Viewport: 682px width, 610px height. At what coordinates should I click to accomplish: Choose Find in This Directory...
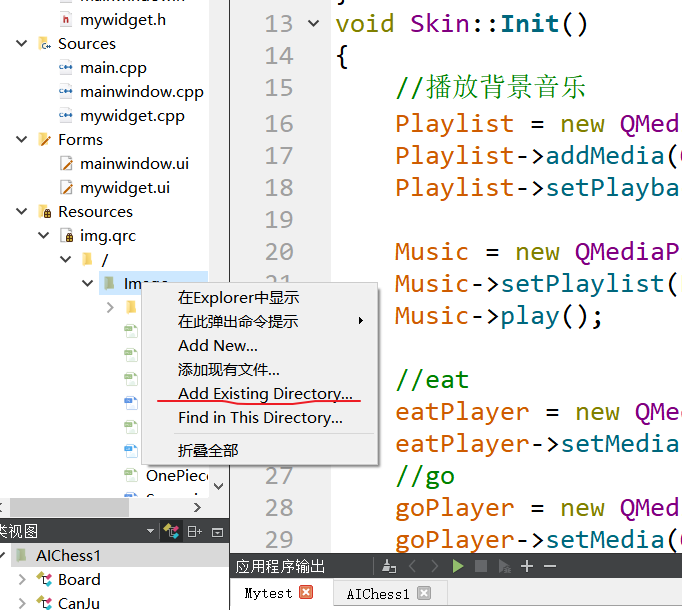pyautogui.click(x=261, y=418)
